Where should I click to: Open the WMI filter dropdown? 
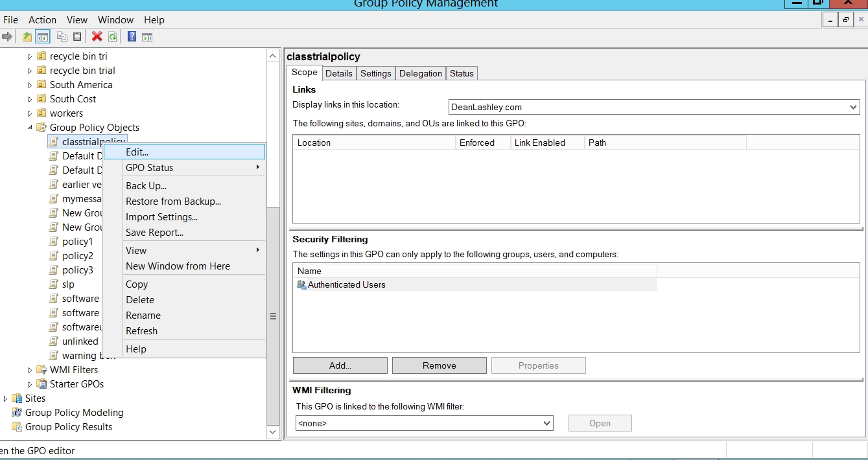click(546, 424)
